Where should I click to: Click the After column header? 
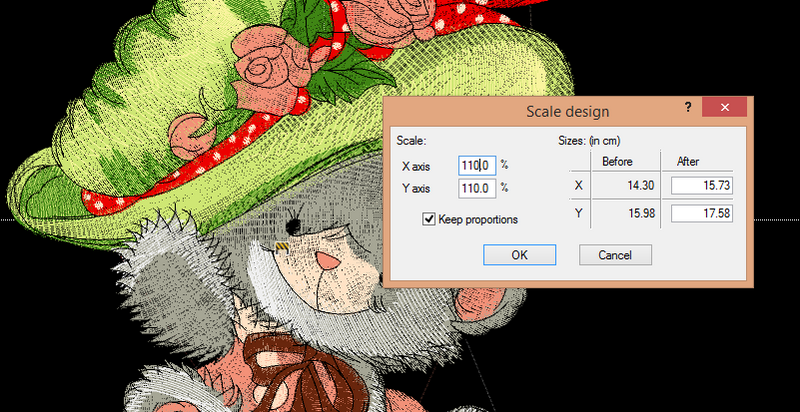[688, 162]
